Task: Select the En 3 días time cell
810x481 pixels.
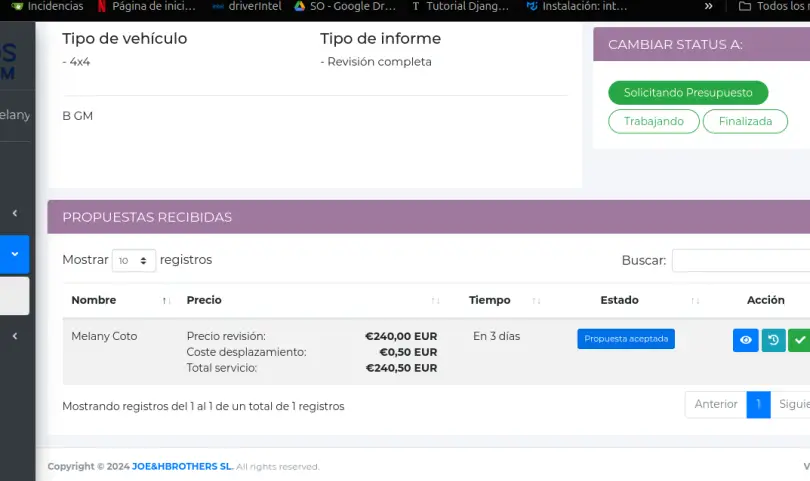Action: click(x=496, y=336)
